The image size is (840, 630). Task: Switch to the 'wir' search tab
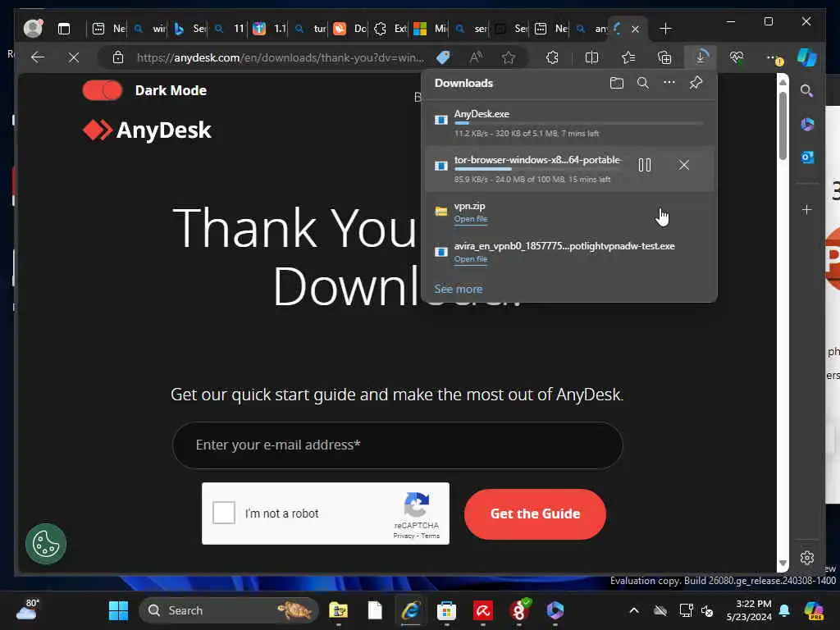150,29
